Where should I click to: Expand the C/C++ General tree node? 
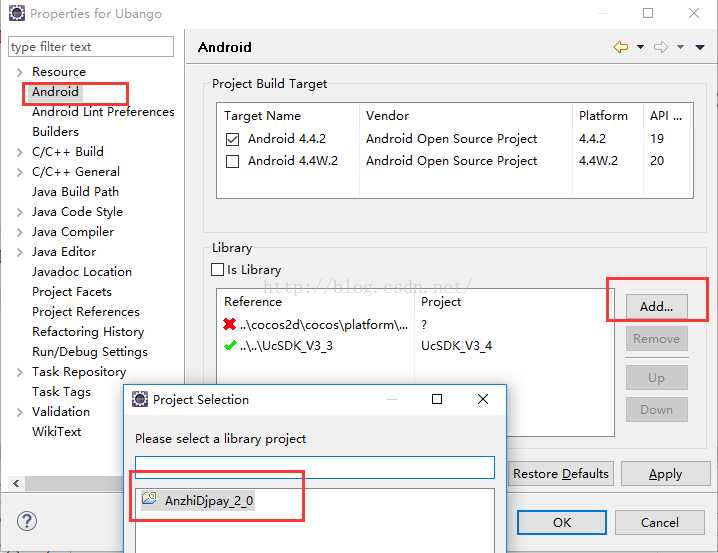[x=19, y=172]
